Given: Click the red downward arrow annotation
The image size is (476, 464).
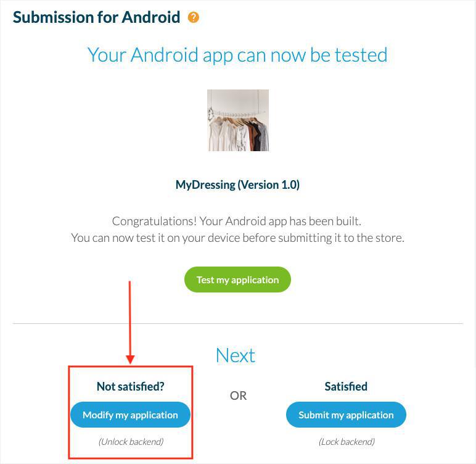Looking at the screenshot, I should click(x=130, y=321).
